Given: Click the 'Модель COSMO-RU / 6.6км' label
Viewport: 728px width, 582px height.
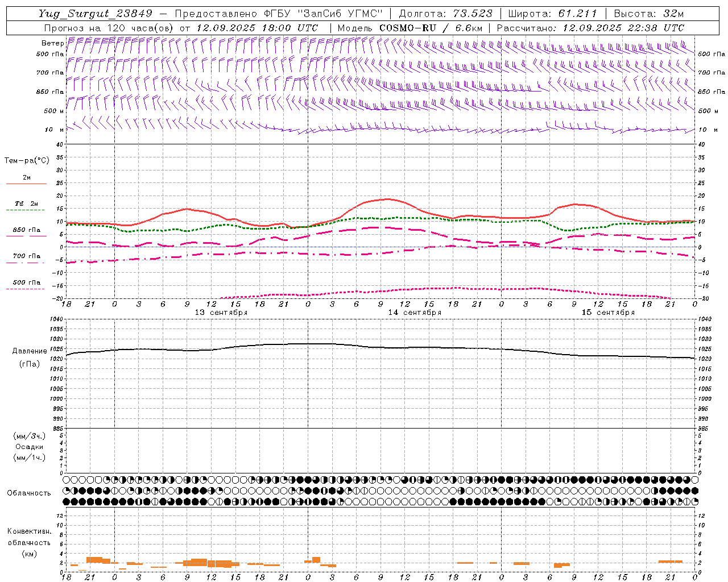Looking at the screenshot, I should coord(410,28).
